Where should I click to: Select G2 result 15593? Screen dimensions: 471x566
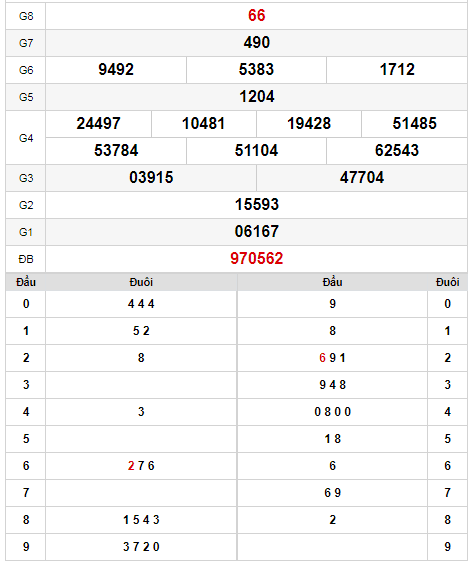click(x=257, y=205)
